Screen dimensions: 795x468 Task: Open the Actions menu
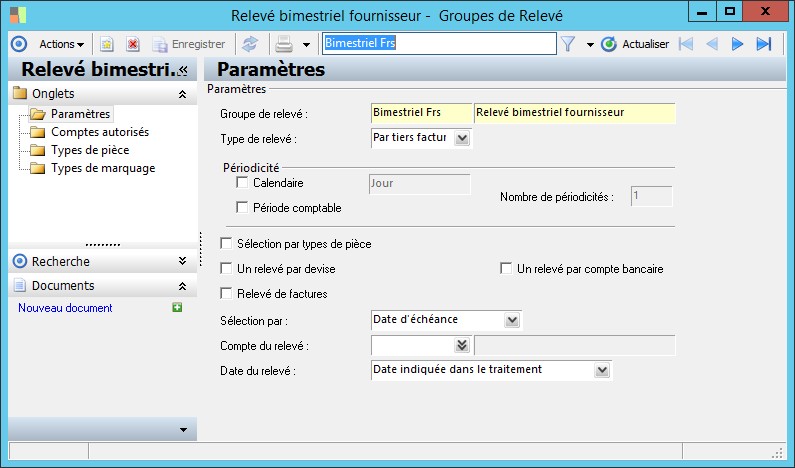(60, 44)
